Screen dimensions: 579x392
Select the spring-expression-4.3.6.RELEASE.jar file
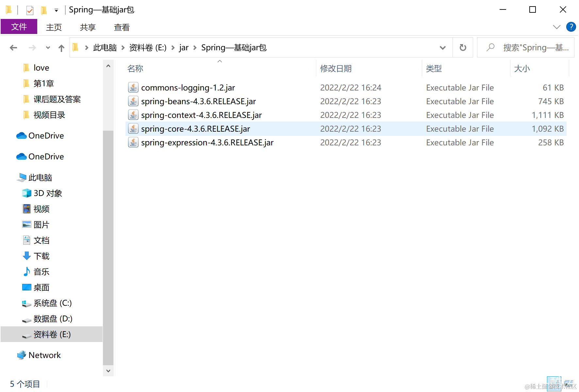click(346, 142)
